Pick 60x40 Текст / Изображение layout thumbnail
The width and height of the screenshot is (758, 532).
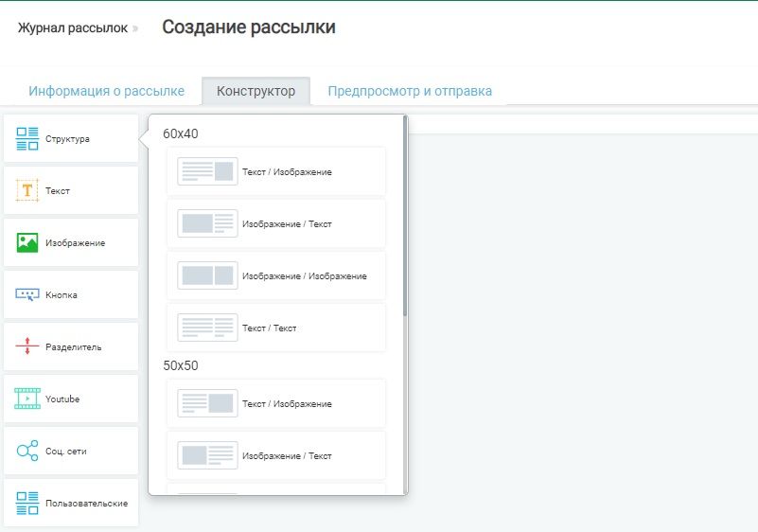point(207,171)
